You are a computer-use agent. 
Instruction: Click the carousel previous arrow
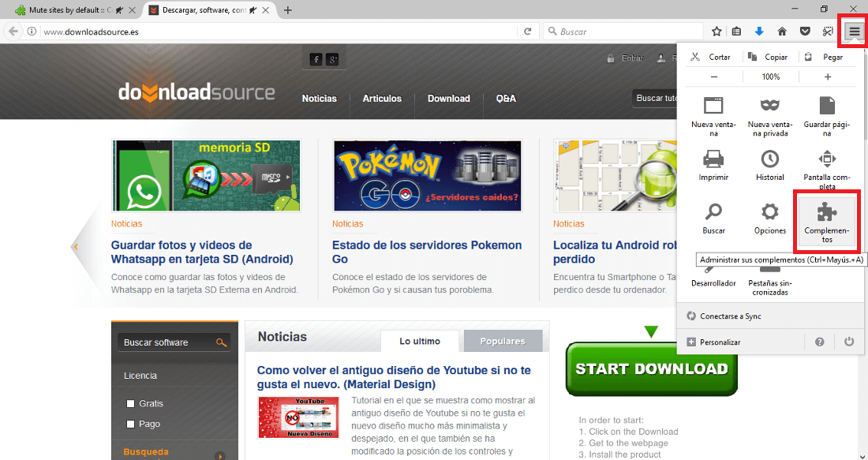(76, 246)
